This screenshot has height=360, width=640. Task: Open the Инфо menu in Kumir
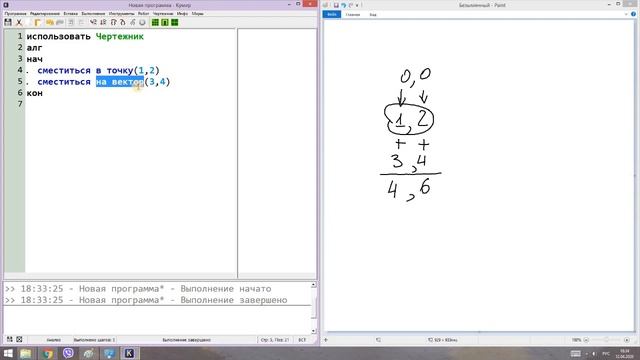point(182,13)
